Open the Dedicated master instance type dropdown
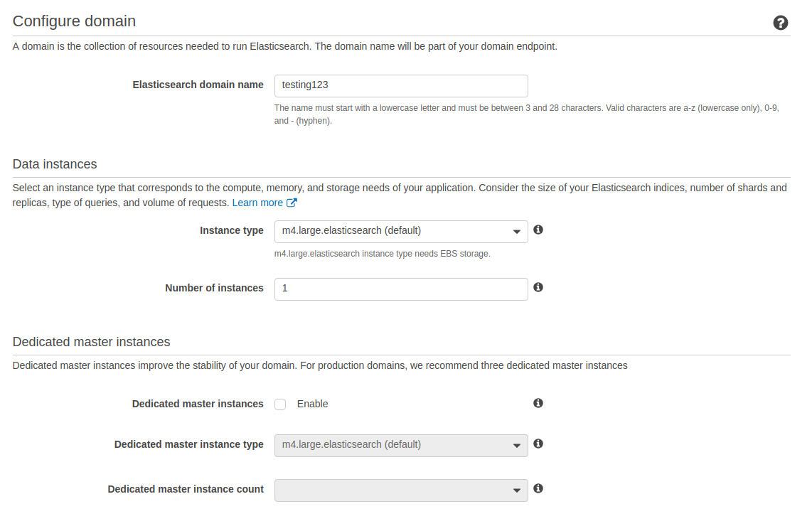The image size is (812, 526). point(401,446)
